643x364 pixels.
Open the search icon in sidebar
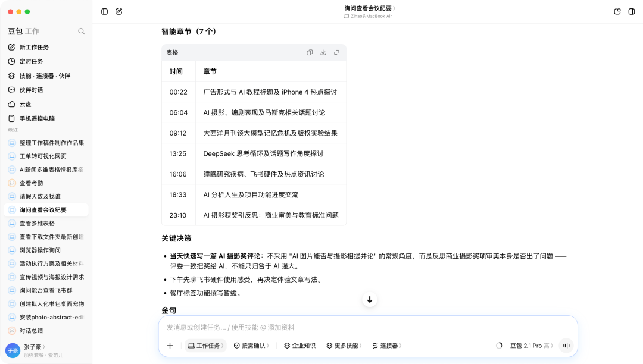tap(81, 31)
